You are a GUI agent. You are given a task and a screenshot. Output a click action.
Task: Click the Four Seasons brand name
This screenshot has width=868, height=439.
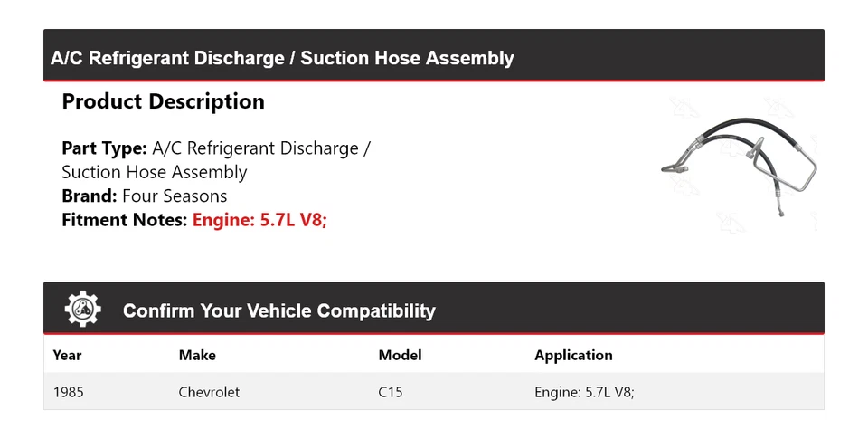pos(175,196)
